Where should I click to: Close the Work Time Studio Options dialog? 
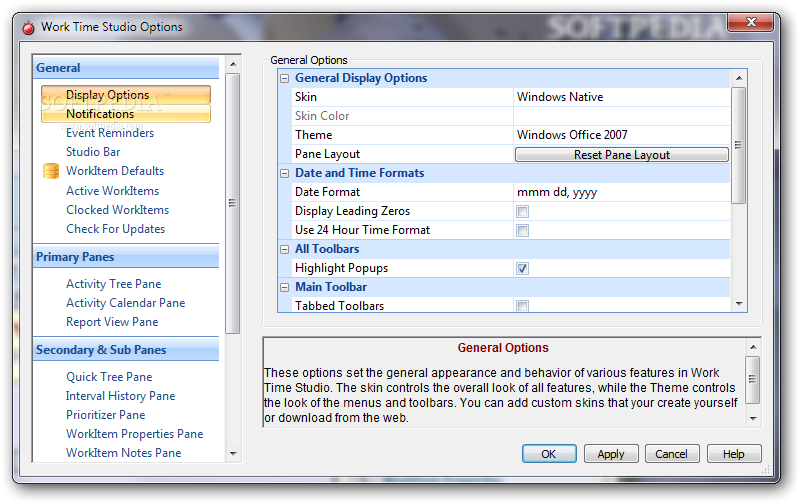click(750, 22)
